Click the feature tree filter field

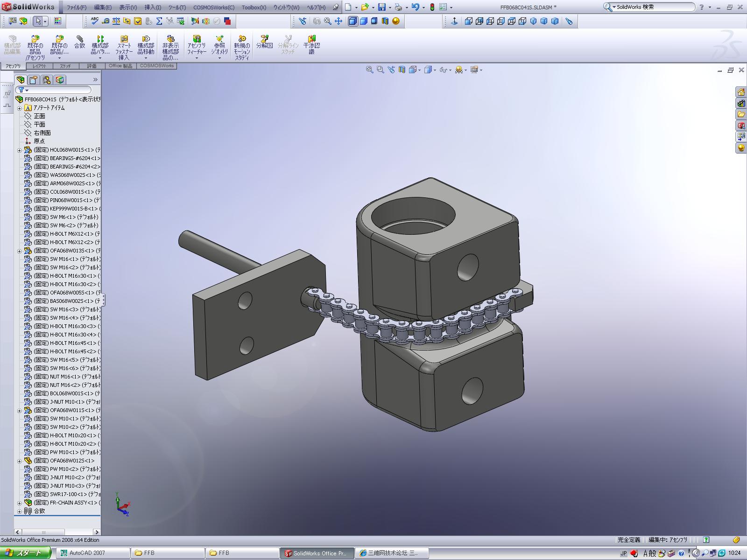pos(53,90)
